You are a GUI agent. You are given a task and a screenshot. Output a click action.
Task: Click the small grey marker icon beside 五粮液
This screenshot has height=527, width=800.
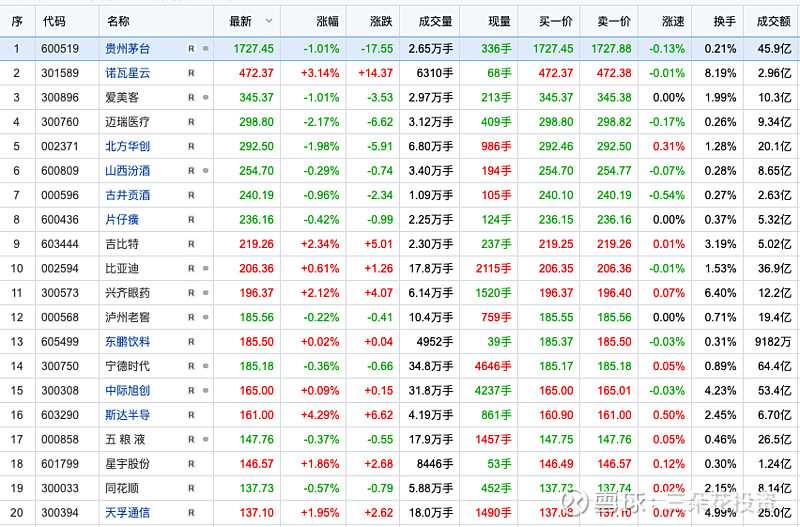tap(206, 440)
